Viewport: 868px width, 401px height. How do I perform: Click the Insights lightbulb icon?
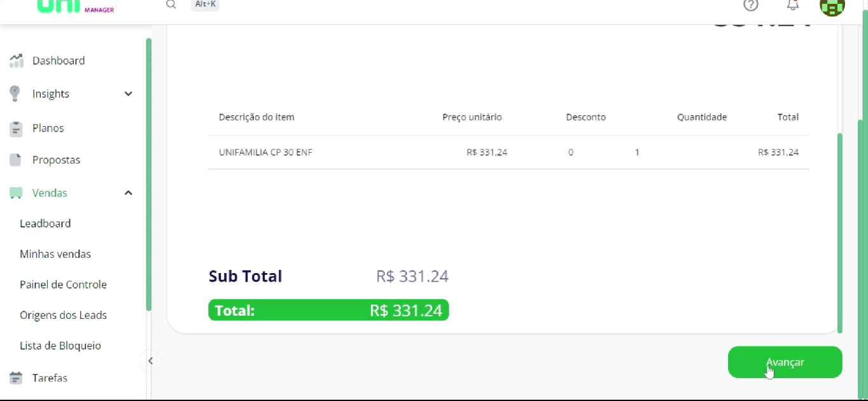pyautogui.click(x=16, y=94)
